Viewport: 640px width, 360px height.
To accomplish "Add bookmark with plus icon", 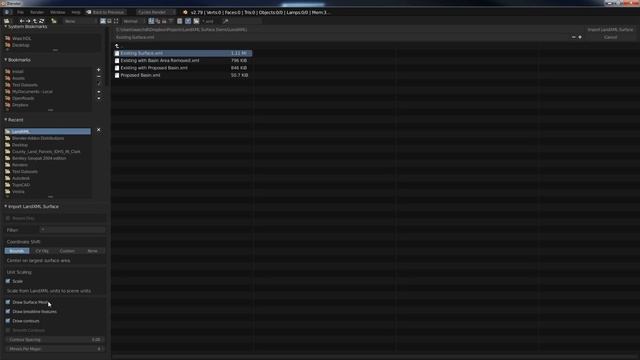I will point(99,70).
